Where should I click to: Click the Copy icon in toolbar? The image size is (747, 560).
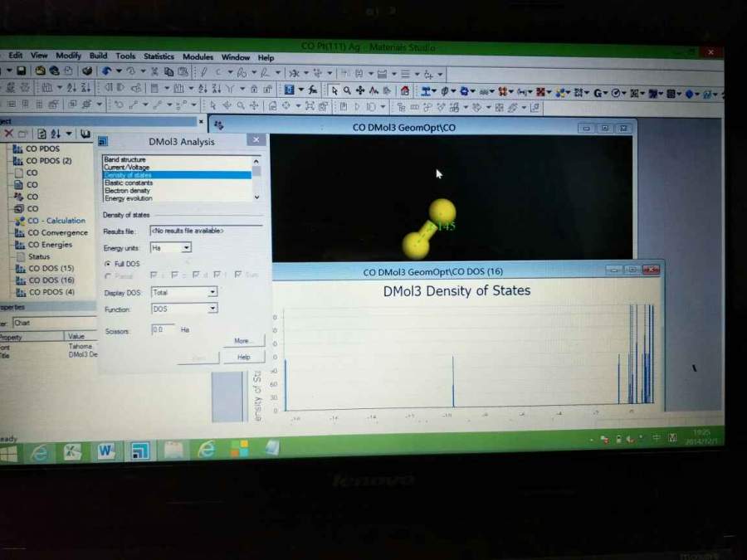pyautogui.click(x=168, y=72)
